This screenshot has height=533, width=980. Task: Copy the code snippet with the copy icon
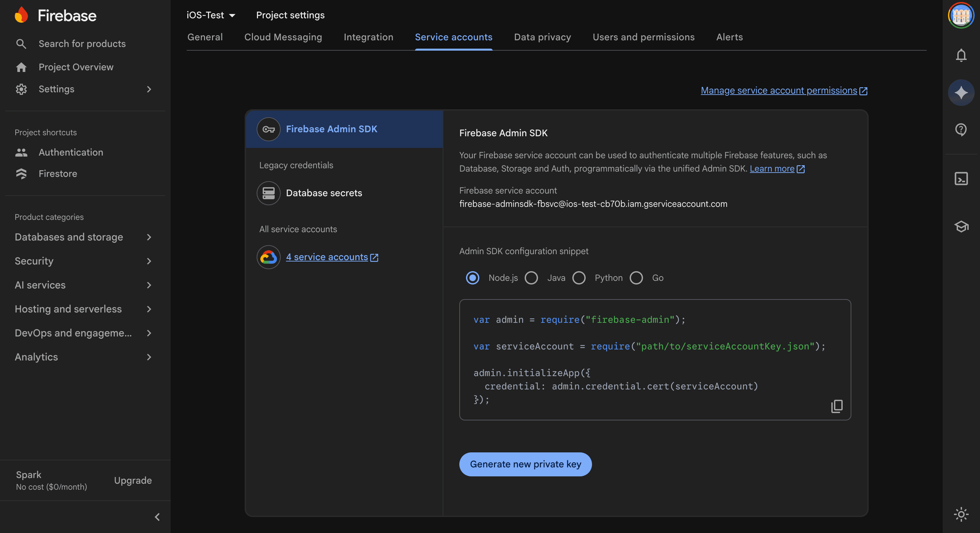click(x=837, y=406)
